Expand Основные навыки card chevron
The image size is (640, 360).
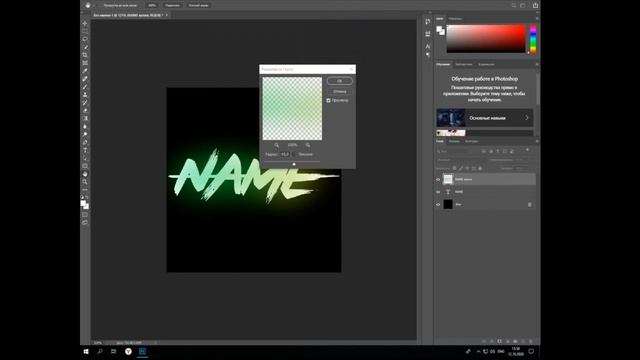(x=527, y=118)
